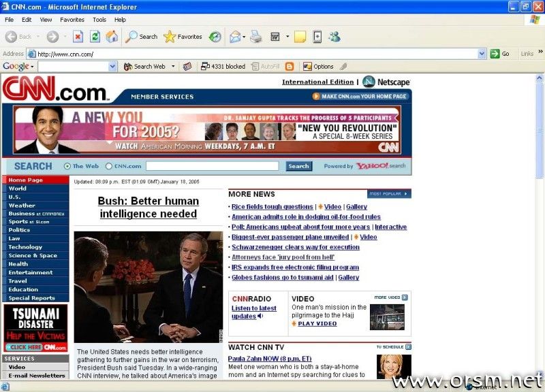Click the Edit with Word icon

[x=275, y=37]
